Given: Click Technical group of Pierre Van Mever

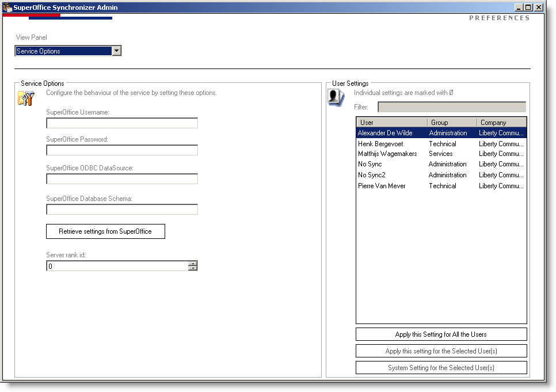Looking at the screenshot, I should 443,185.
